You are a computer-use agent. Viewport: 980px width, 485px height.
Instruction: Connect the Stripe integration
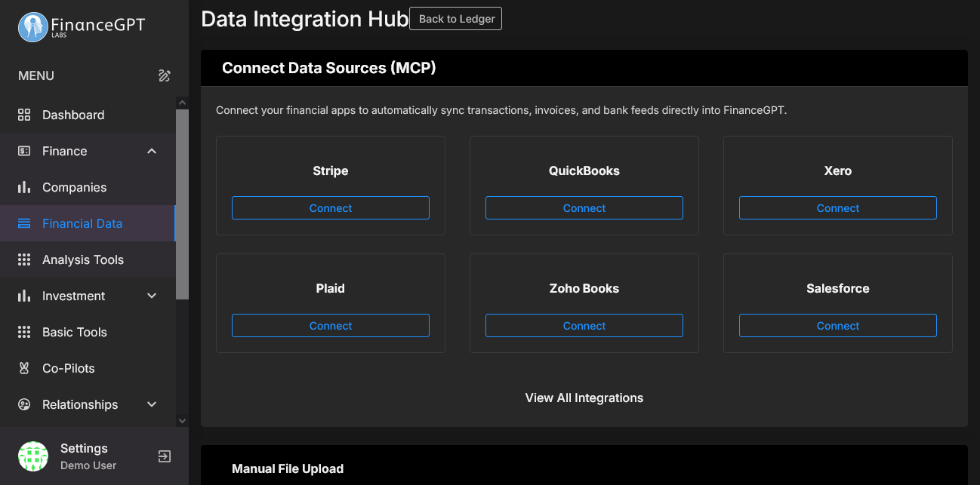pos(331,207)
